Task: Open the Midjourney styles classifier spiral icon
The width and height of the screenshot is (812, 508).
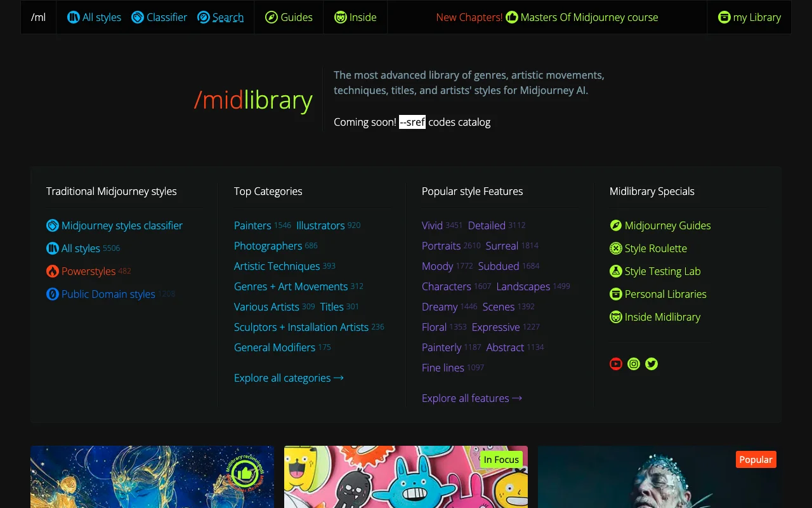Action: pos(53,225)
